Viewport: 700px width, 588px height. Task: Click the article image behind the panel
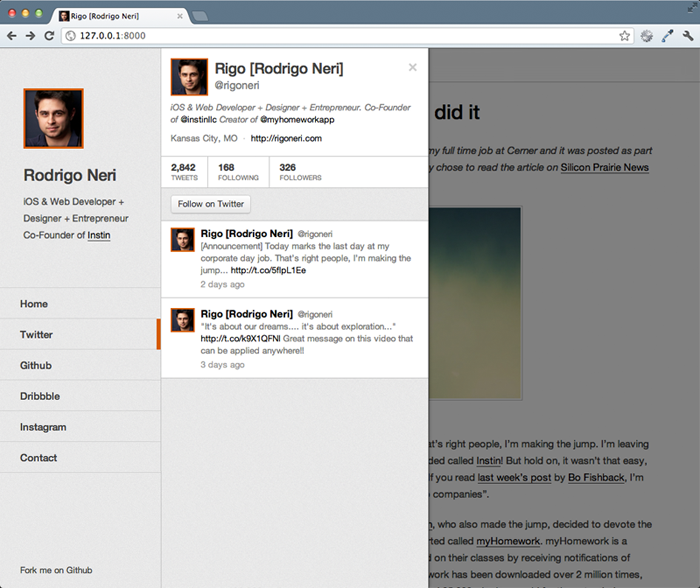(475, 303)
